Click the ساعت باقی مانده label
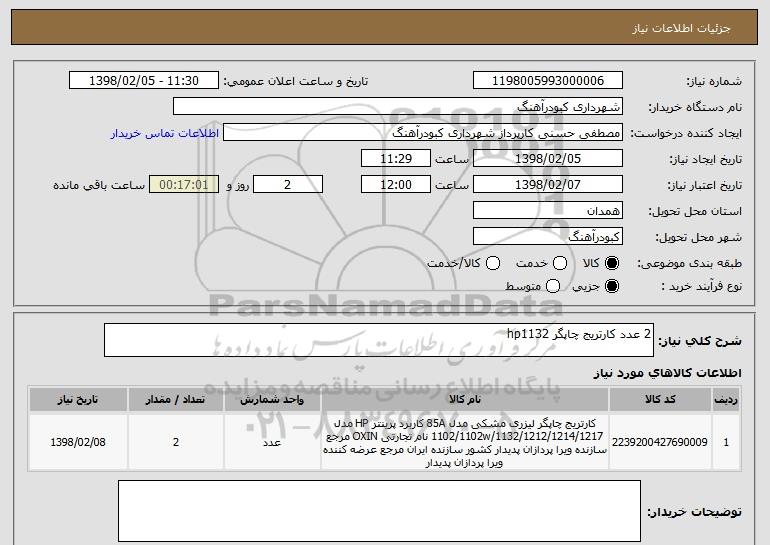Viewport: 770px width, 545px height. tap(99, 185)
